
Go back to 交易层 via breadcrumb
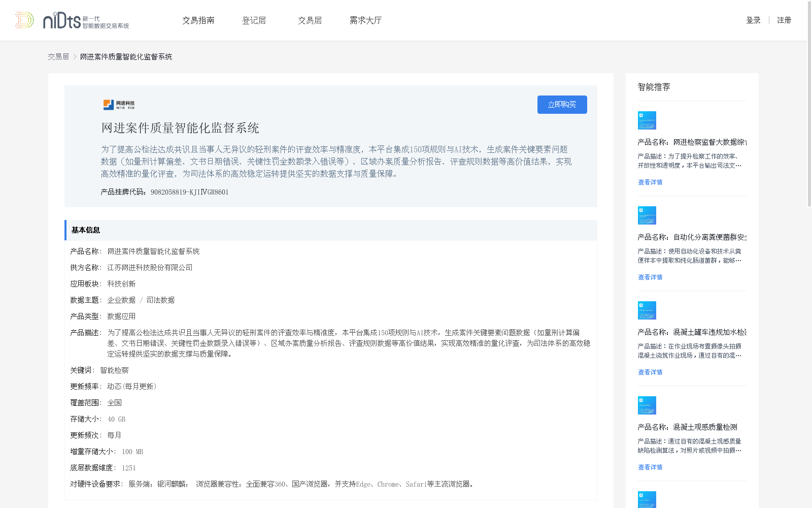pos(58,57)
